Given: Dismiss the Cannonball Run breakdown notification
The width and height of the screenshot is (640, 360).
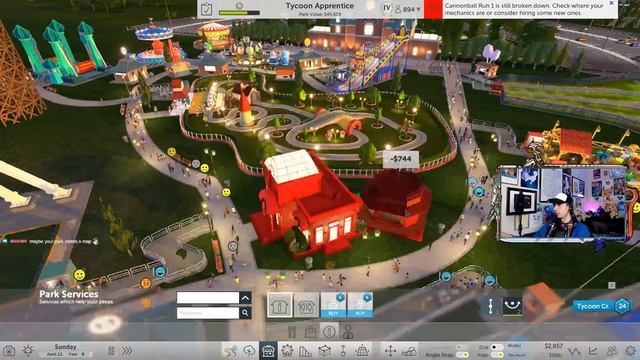Looking at the screenshot, I should tap(611, 3).
